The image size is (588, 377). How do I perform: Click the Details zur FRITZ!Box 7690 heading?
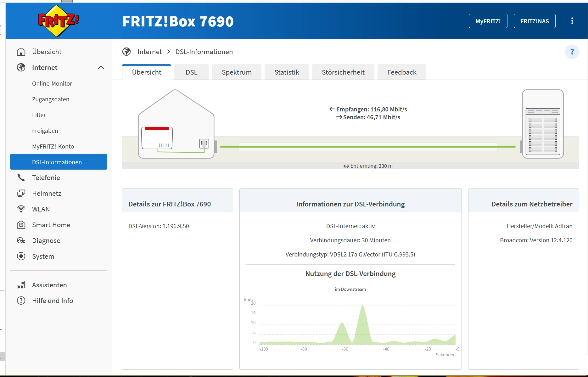(x=170, y=204)
